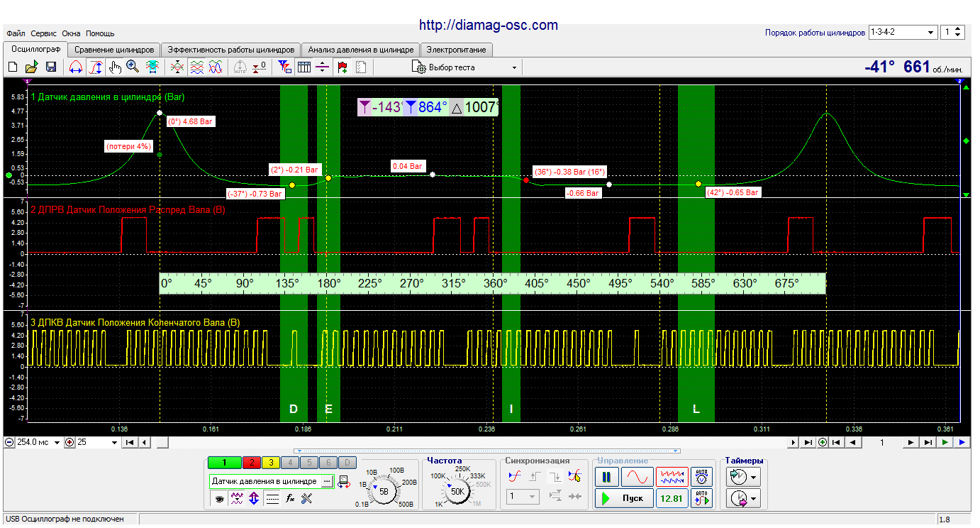The image size is (980, 528).
Task: Toggle channel visibility with the eye icon
Action: pyautogui.click(x=220, y=499)
